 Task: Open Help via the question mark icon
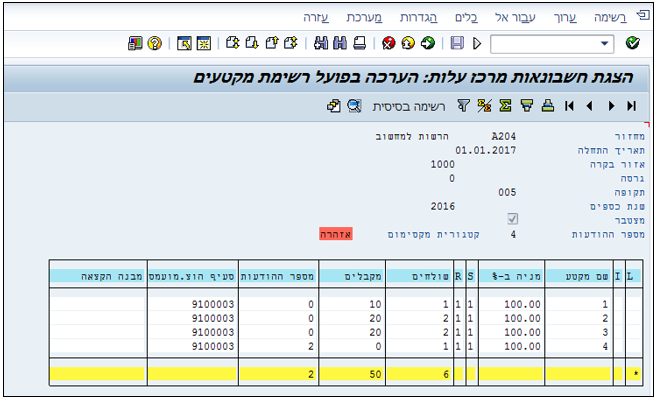155,43
